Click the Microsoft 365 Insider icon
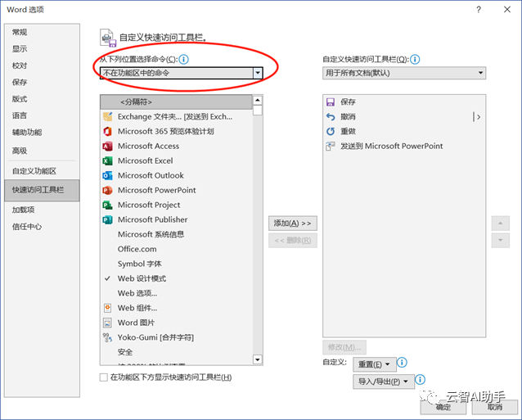522x420 pixels. 107,131
